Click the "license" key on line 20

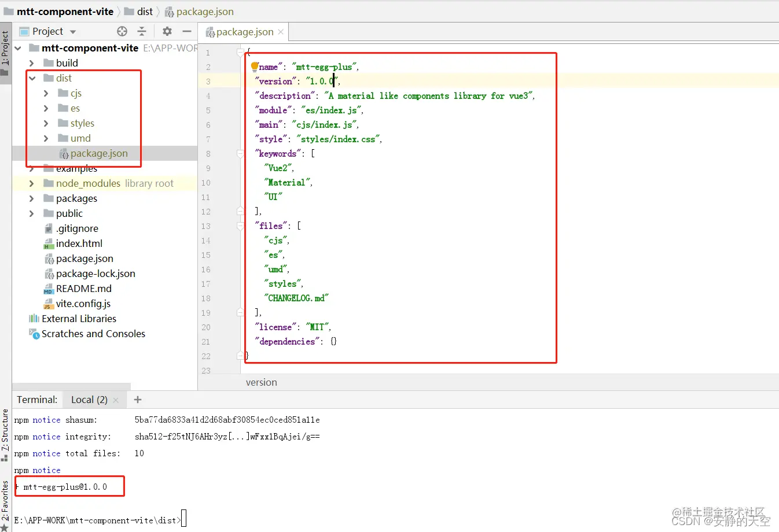[275, 327]
